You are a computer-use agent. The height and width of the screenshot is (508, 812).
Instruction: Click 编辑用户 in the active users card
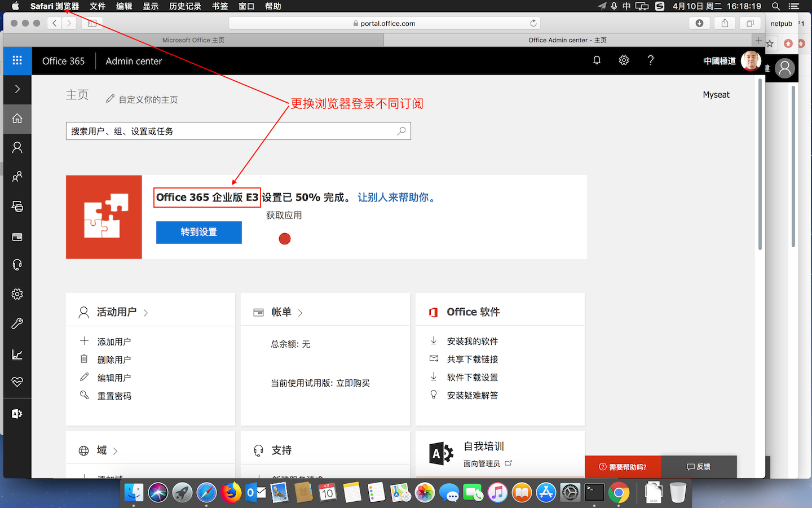tap(114, 378)
